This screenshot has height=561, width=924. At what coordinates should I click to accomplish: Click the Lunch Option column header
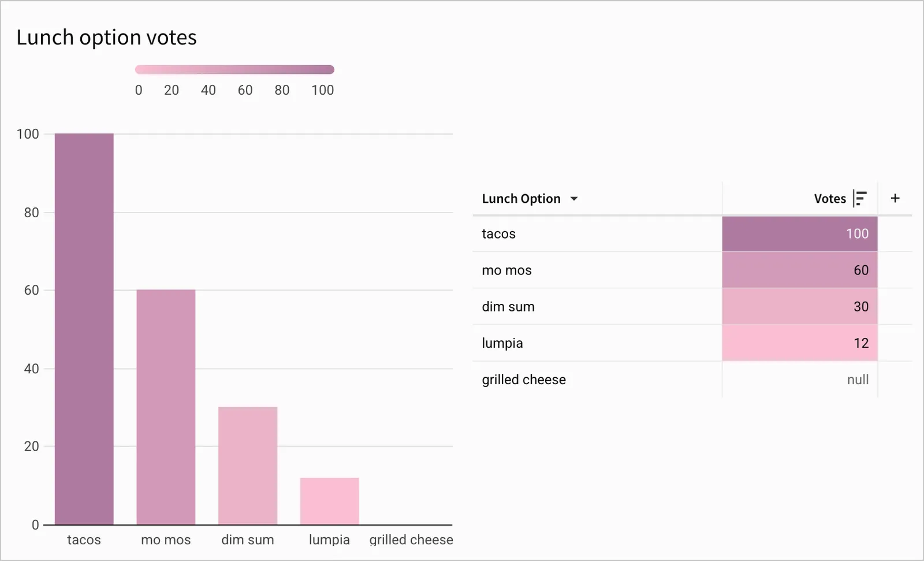(x=521, y=199)
